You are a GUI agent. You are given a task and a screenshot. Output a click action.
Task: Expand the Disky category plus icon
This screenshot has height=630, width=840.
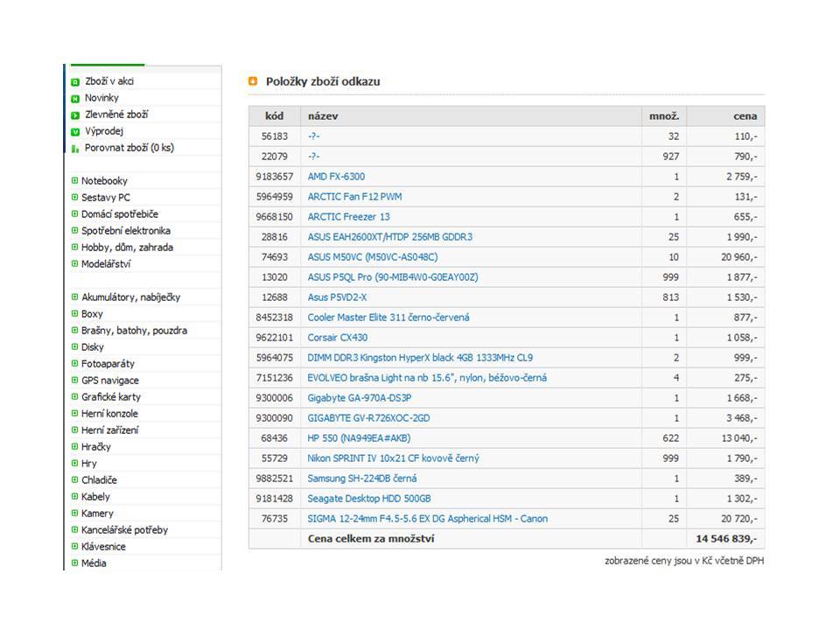point(74,346)
